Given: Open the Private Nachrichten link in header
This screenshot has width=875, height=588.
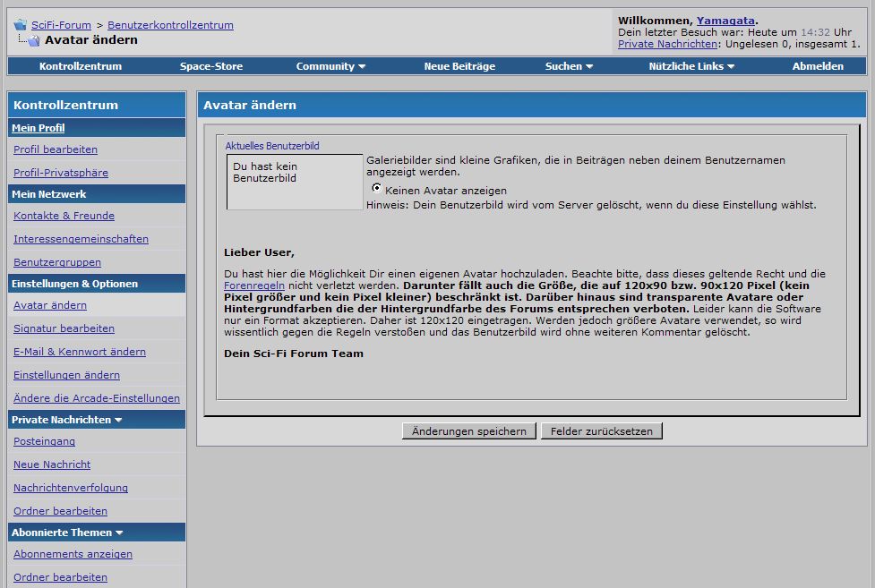Looking at the screenshot, I should [x=667, y=44].
